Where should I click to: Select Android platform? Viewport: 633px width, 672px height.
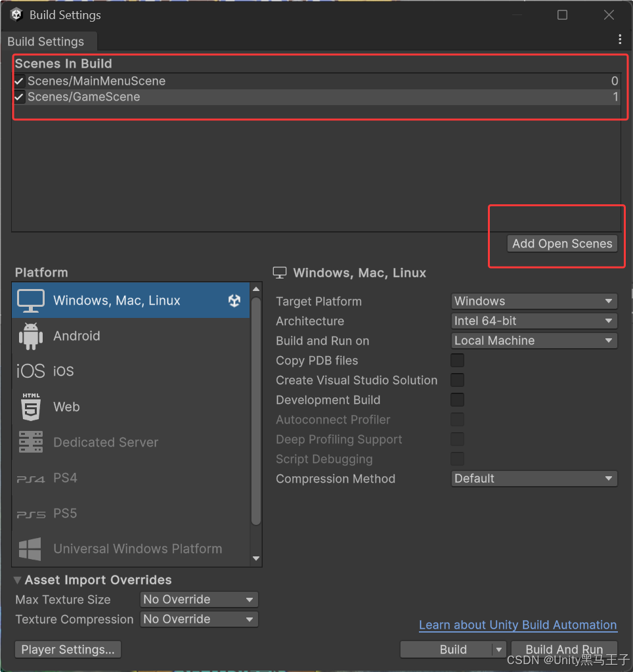click(x=131, y=336)
